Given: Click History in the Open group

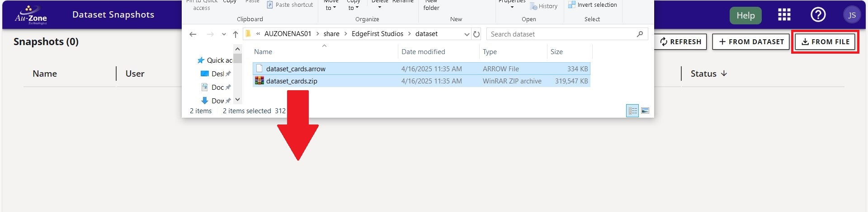Looking at the screenshot, I should [x=544, y=6].
